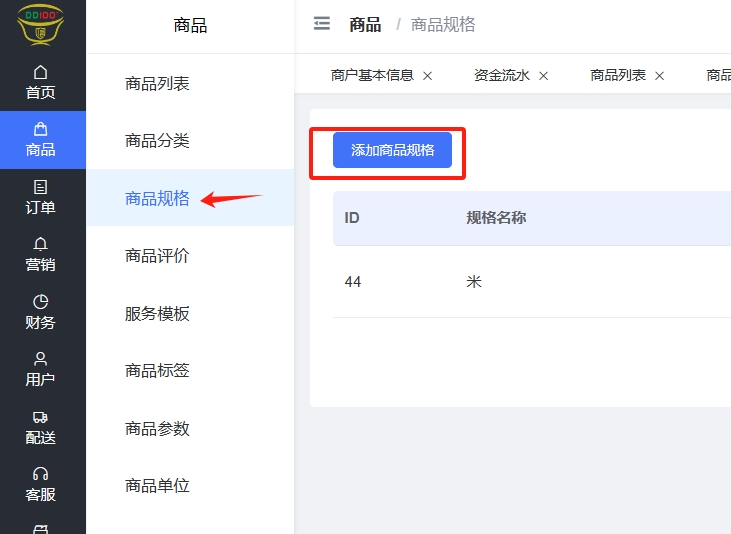The width and height of the screenshot is (731, 534).
Task: Go to 营销 marketing bell icon
Action: click(41, 244)
